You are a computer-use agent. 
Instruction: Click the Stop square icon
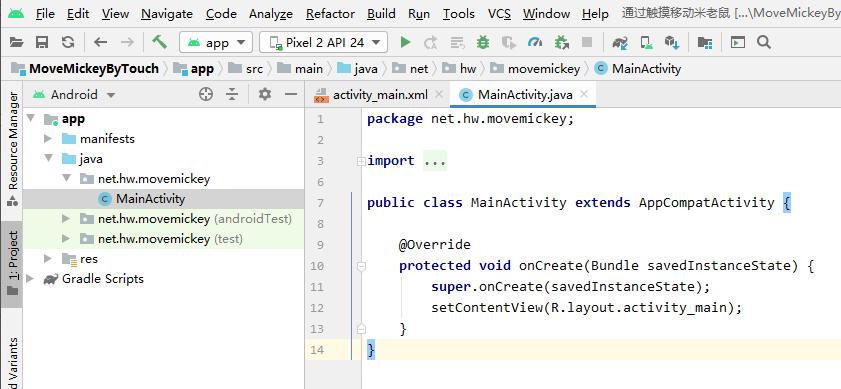[x=587, y=42]
